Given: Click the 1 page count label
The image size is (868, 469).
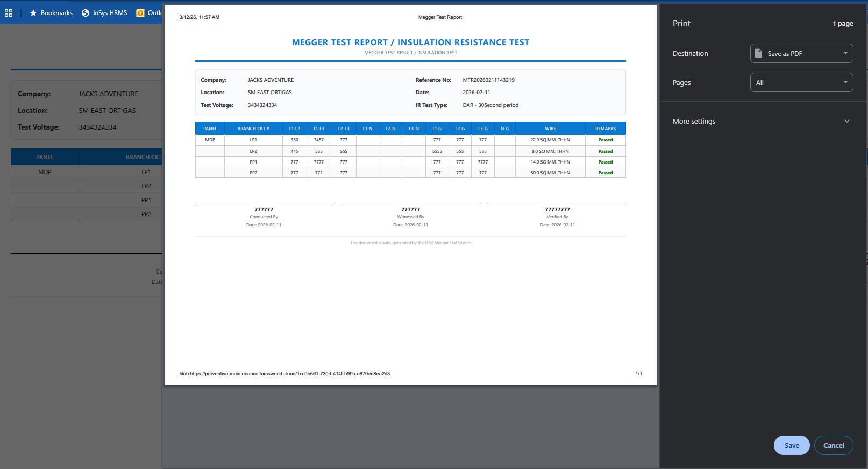Looking at the screenshot, I should 843,24.
